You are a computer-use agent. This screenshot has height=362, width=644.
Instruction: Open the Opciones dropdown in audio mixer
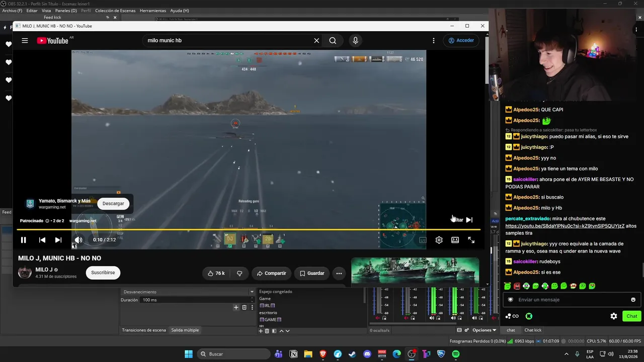point(485,330)
